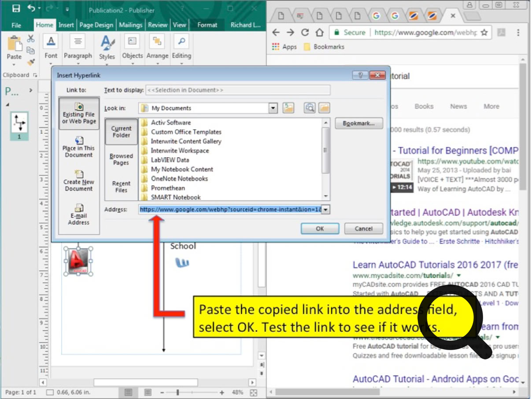Switch to the Mailings tab

click(x=131, y=25)
